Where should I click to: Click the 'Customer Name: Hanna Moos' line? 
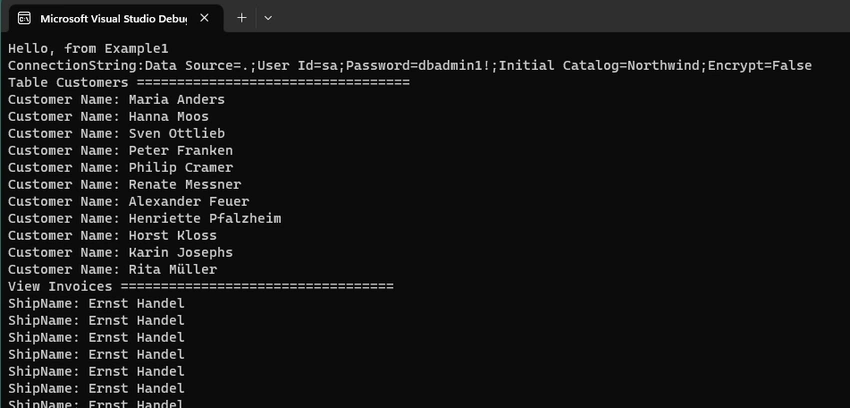(108, 116)
